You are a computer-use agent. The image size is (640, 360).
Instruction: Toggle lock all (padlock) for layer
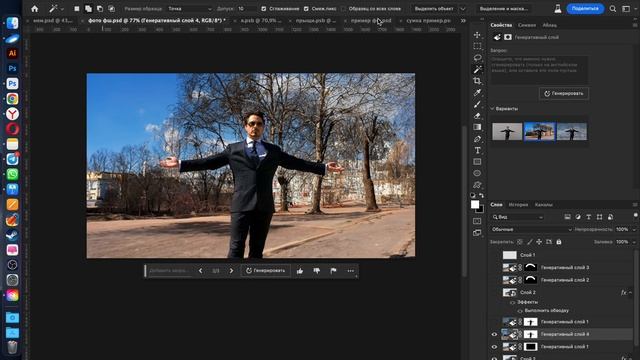click(559, 242)
